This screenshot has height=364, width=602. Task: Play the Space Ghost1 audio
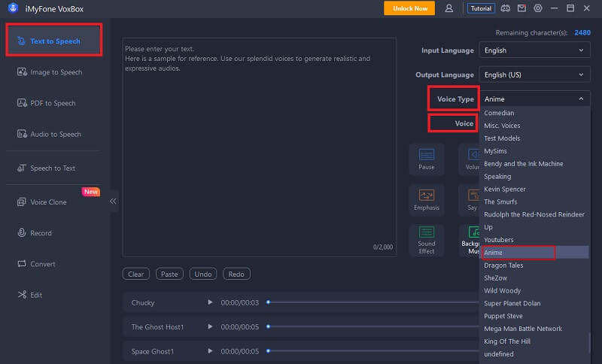pos(210,350)
